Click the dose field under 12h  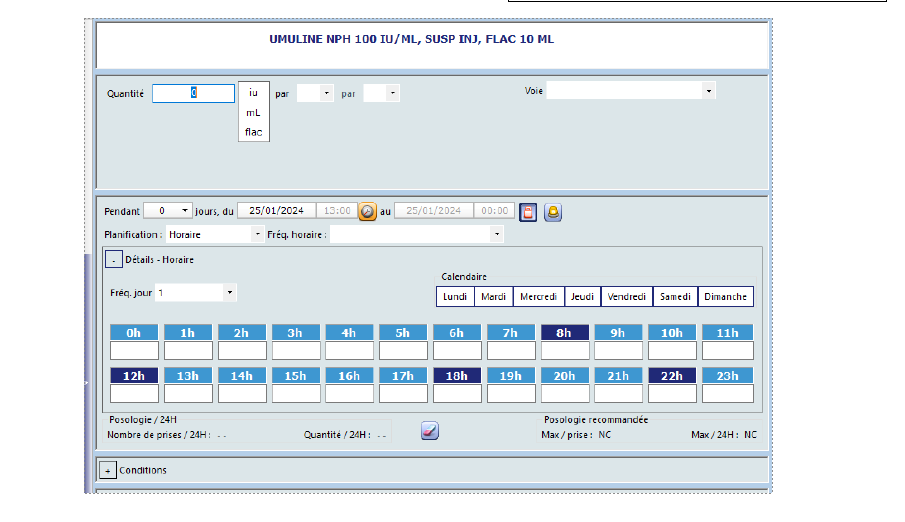(x=134, y=394)
